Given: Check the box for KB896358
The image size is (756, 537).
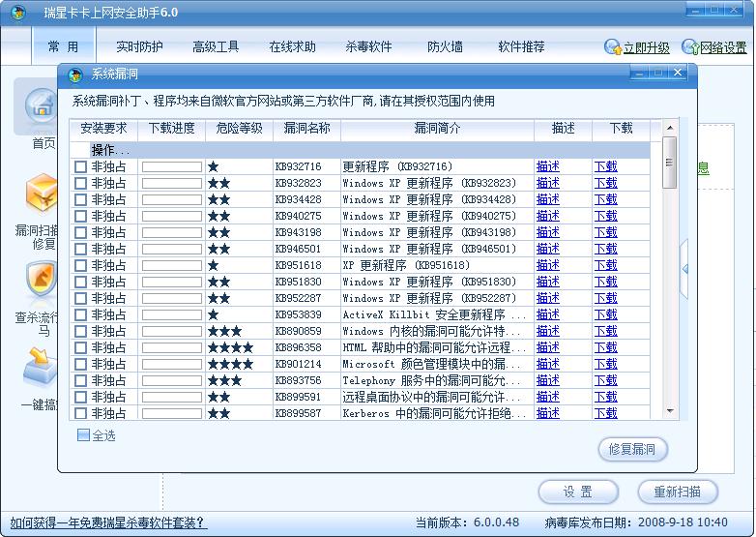Looking at the screenshot, I should coord(80,347).
